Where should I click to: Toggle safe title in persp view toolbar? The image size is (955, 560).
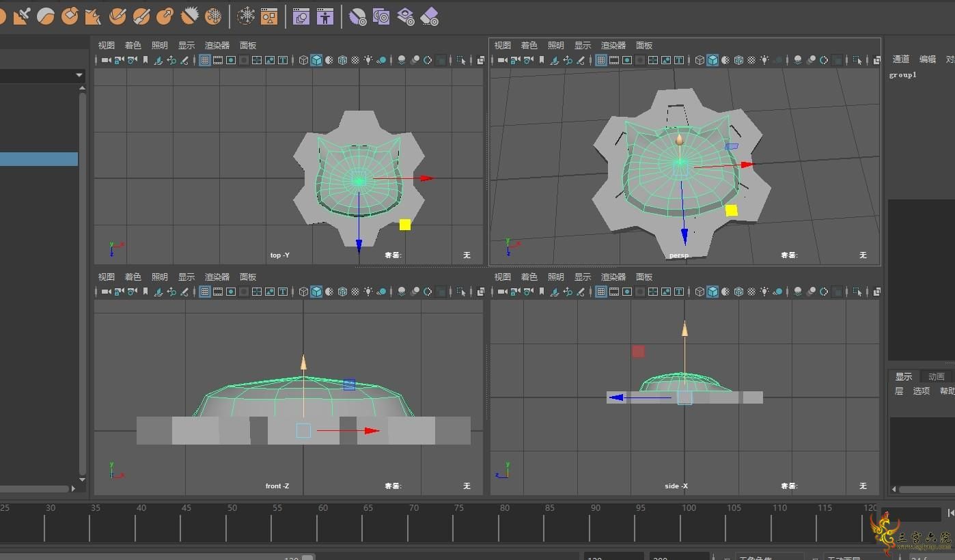pyautogui.click(x=679, y=60)
